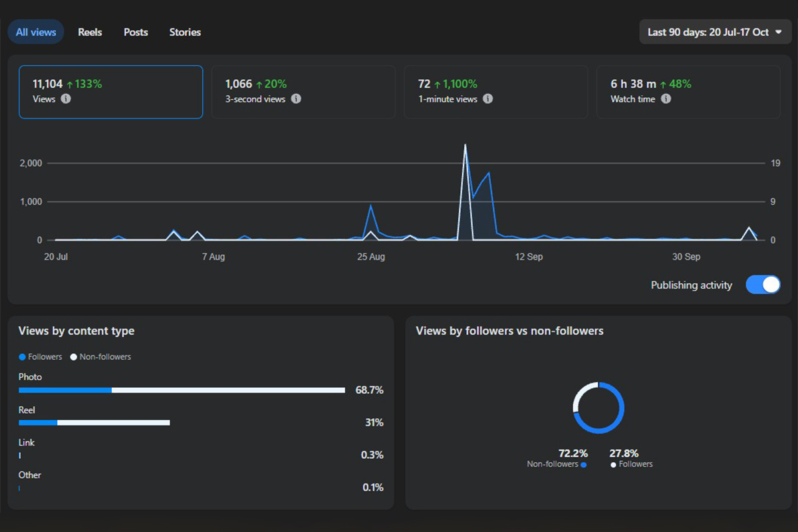Turn off the Publishing activity toggle
The width and height of the screenshot is (798, 532).
(763, 285)
